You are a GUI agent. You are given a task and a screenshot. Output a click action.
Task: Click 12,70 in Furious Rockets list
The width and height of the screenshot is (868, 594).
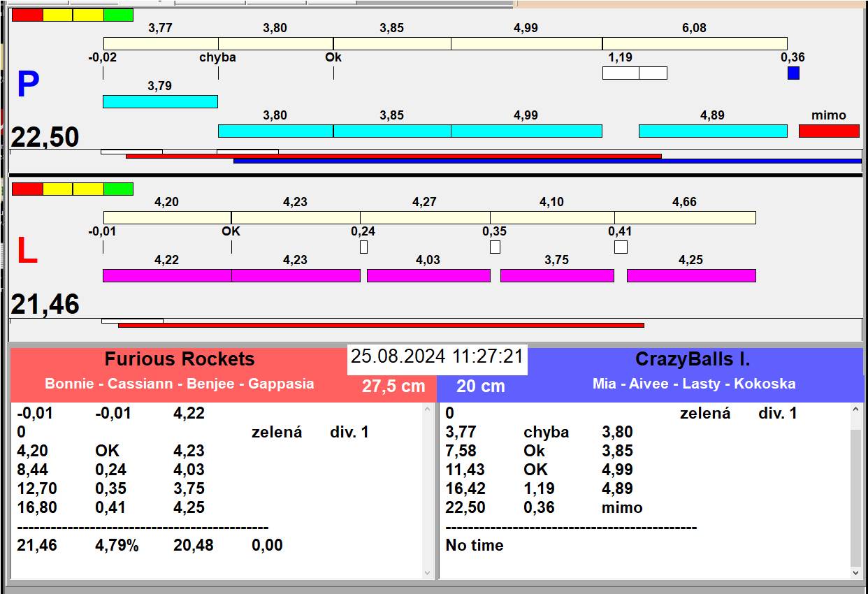click(37, 488)
